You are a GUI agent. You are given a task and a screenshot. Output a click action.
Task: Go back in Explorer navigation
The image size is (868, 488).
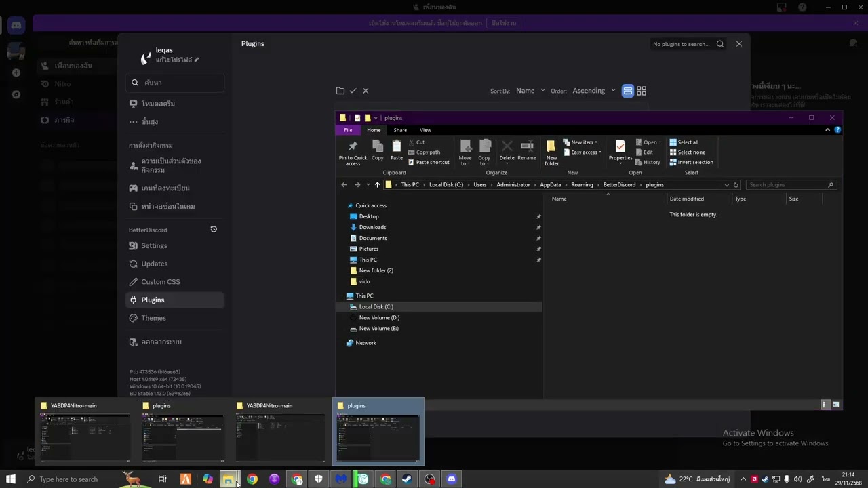click(x=344, y=185)
